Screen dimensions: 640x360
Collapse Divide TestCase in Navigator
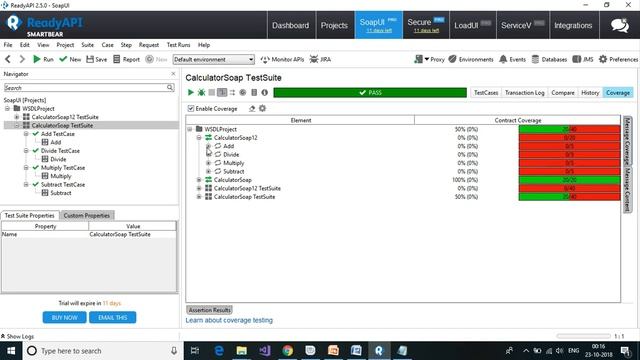(26, 151)
